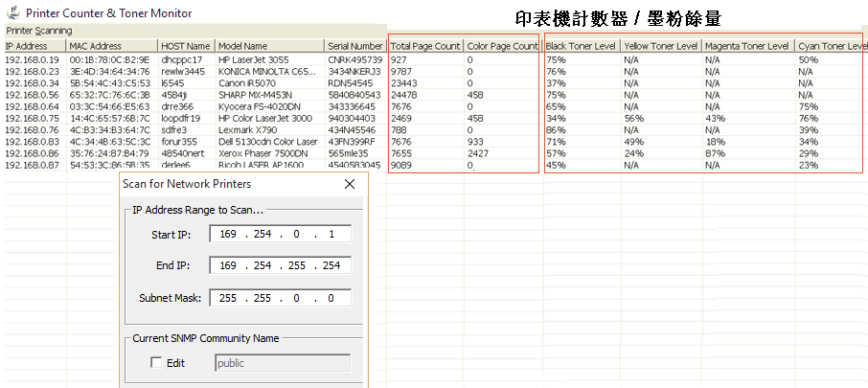Image resolution: width=868 pixels, height=388 pixels.
Task: Click black toner level 37%
Action: pos(556,83)
